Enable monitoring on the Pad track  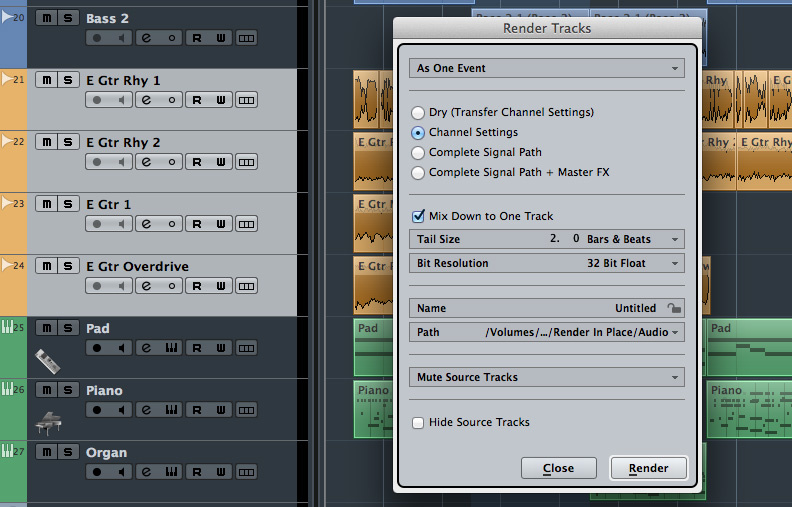[121, 348]
